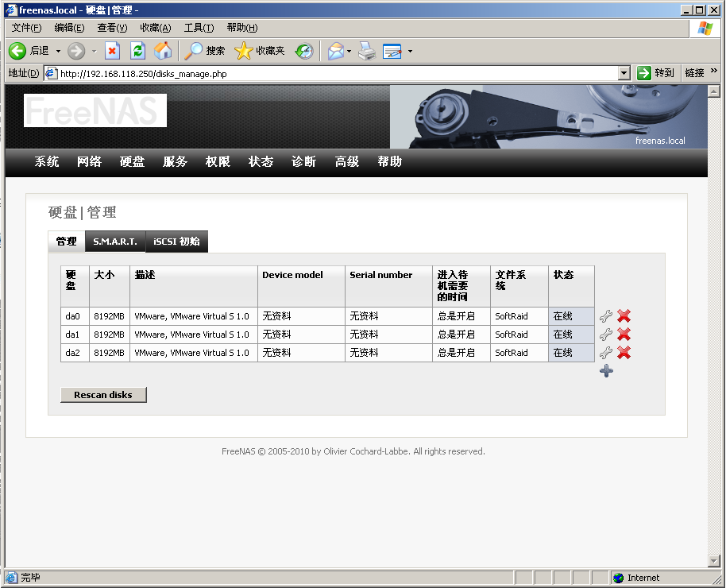Open the address bar dropdown arrow

(x=624, y=73)
